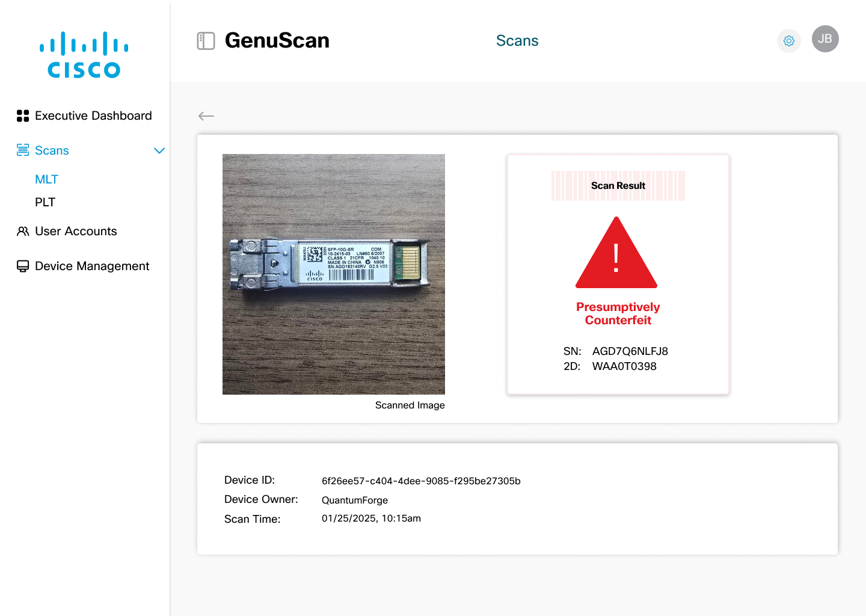Toggle the sidebar panel icon
This screenshot has height=616, width=866.
pyautogui.click(x=206, y=41)
